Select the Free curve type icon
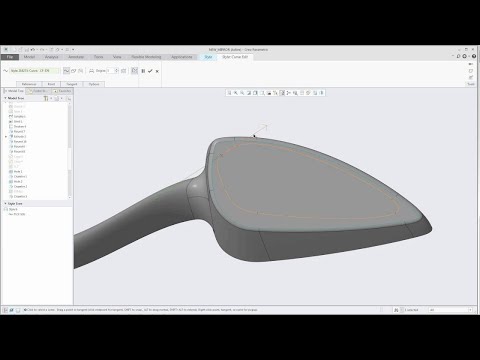 click(x=66, y=71)
